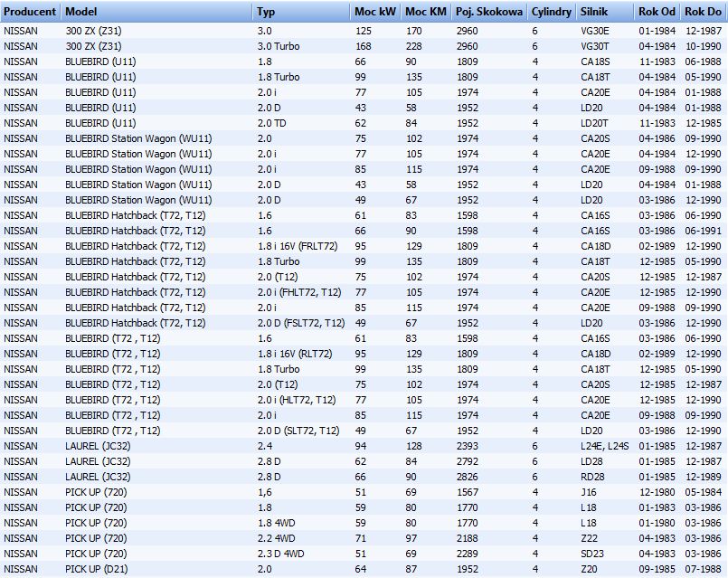Select PICK UP (720) type 1,6
The width and height of the screenshot is (728, 578).
tap(265, 492)
